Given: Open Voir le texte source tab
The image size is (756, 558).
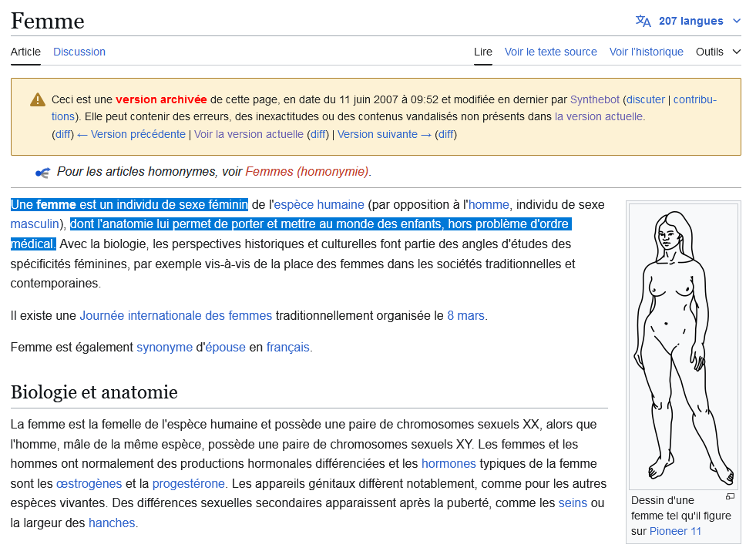Looking at the screenshot, I should (550, 52).
